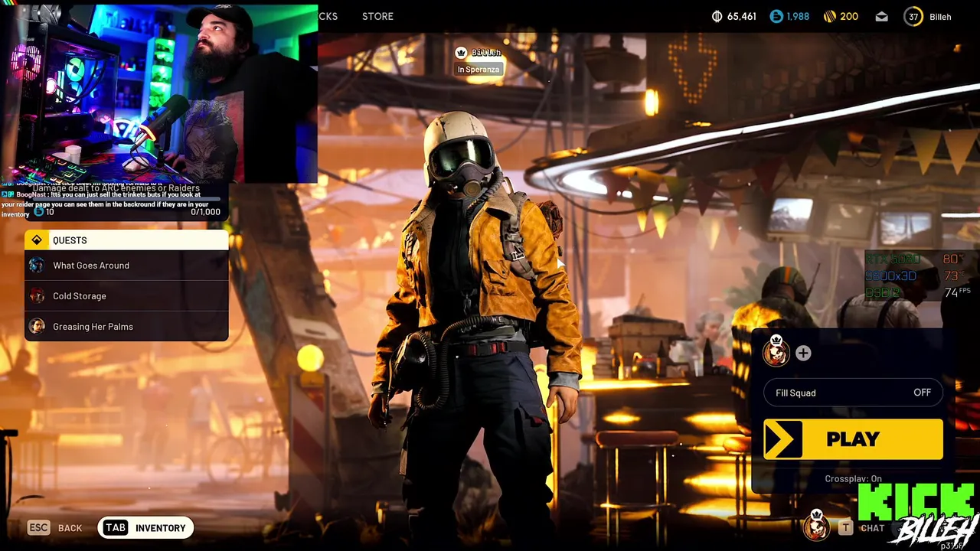980x551 pixels.
Task: Click the Crossplay: On label
Action: (853, 478)
